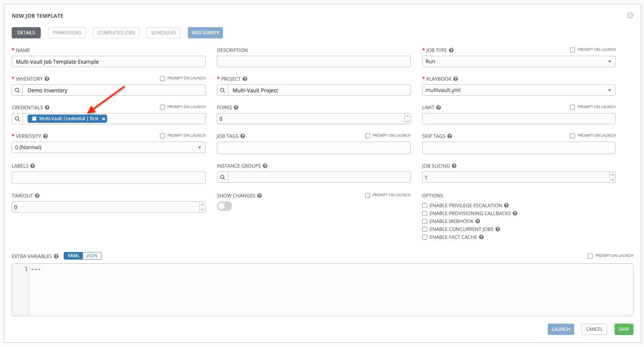Show help tooltip for Job Slicing
This screenshot has height=347, width=644.
(x=454, y=166)
